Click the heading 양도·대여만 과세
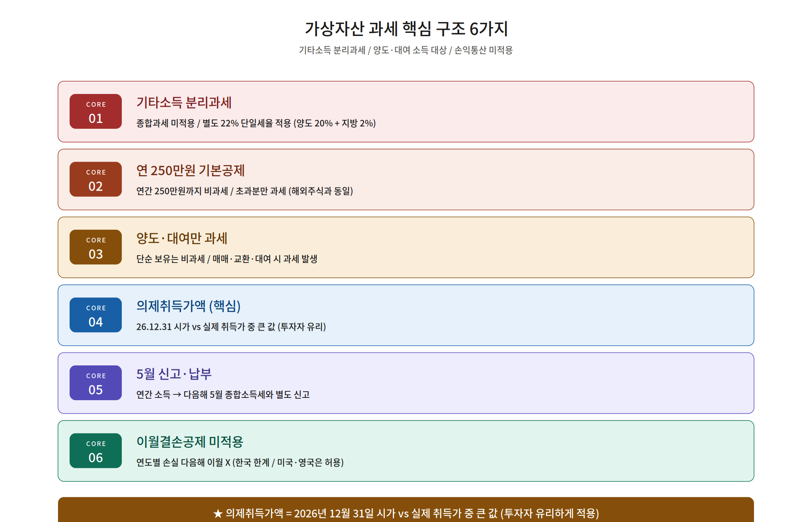 pyautogui.click(x=182, y=238)
